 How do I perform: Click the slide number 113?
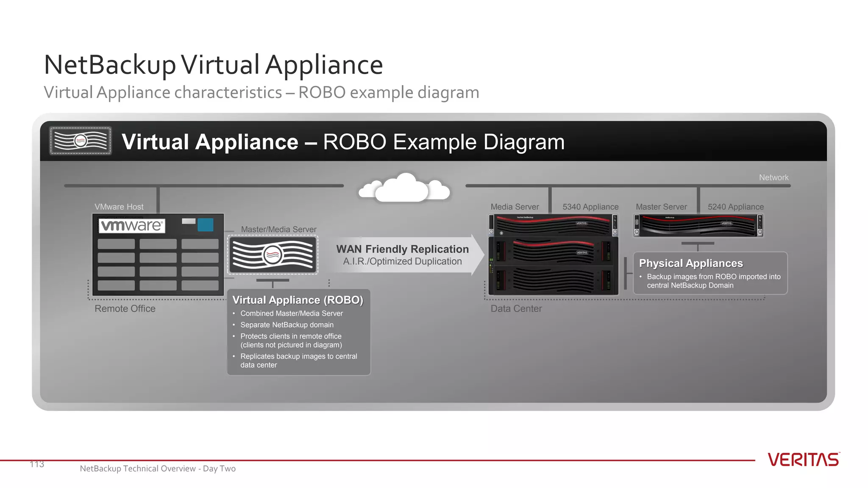pos(37,464)
